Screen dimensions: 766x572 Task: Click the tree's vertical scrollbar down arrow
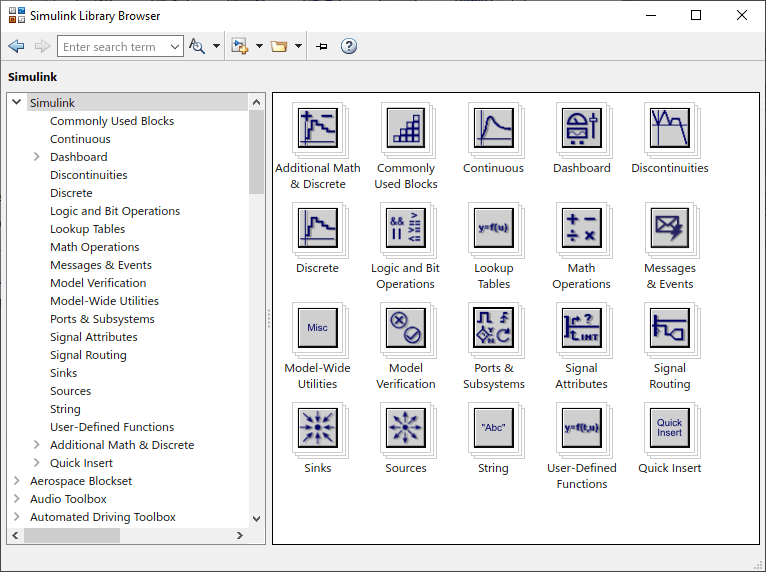click(x=256, y=518)
